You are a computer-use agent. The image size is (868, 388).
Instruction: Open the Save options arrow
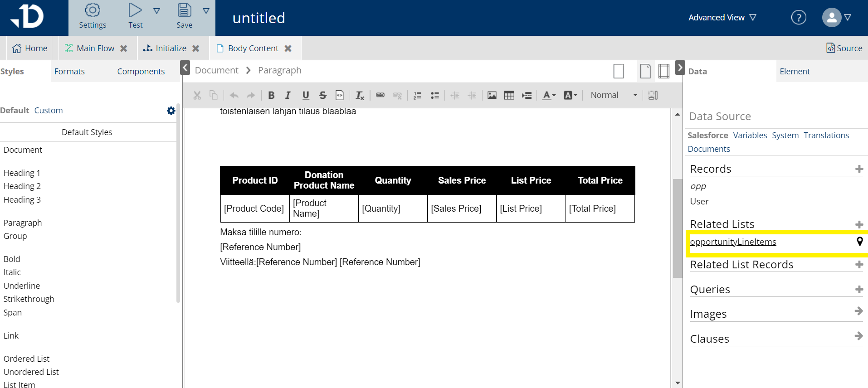206,11
